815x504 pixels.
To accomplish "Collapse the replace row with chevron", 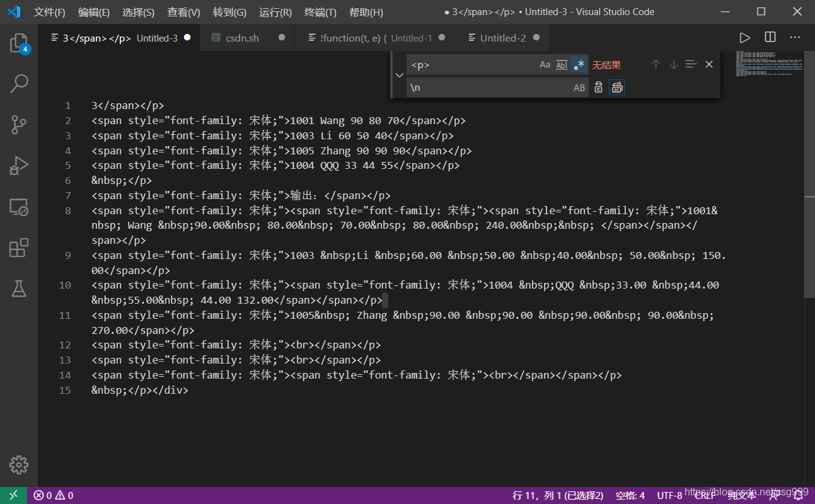I will 399,75.
